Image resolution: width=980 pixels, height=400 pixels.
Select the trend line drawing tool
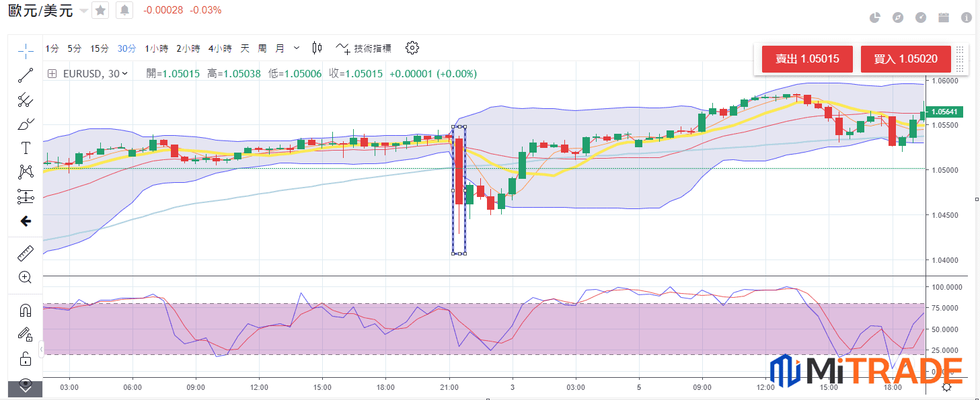pos(26,75)
